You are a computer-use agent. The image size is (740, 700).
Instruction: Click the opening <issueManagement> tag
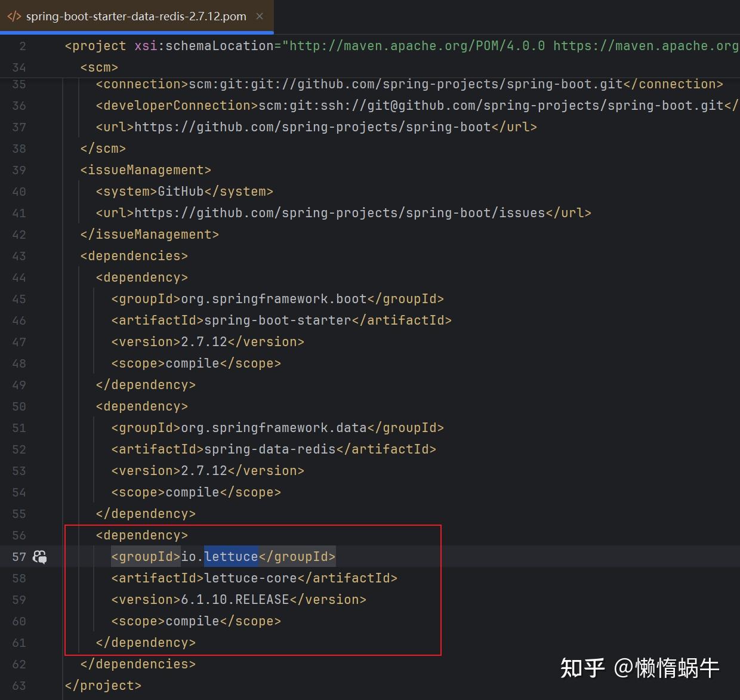pyautogui.click(x=146, y=170)
